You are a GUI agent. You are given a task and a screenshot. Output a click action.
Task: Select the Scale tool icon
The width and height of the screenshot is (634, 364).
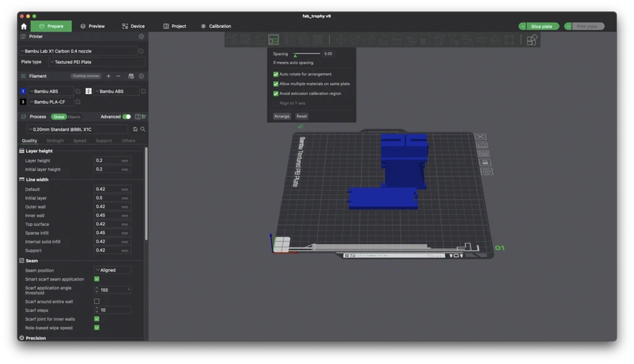369,40
